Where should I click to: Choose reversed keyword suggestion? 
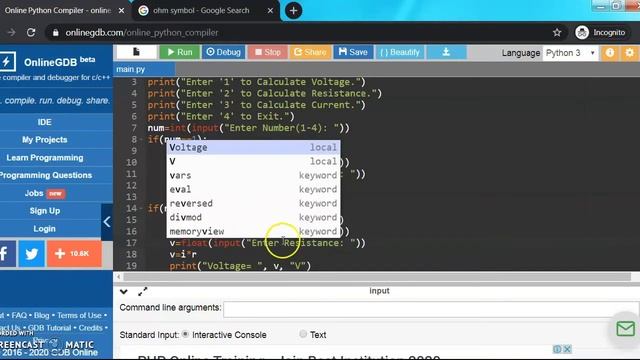pos(253,203)
